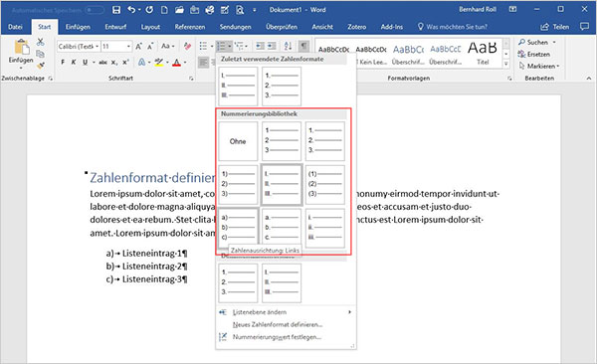Expand the styles gallery more arrow
This screenshot has height=364, width=597.
point(506,64)
